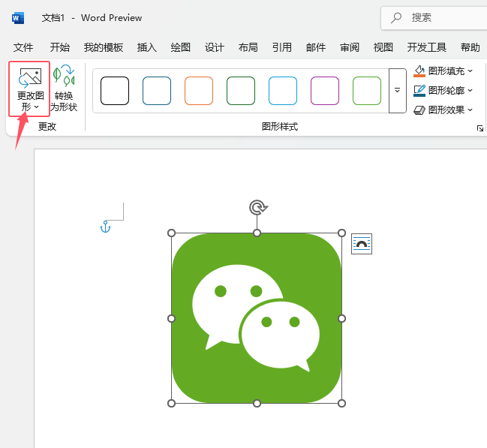
Task: Click the right-middle resize handle of the image
Action: (x=341, y=318)
